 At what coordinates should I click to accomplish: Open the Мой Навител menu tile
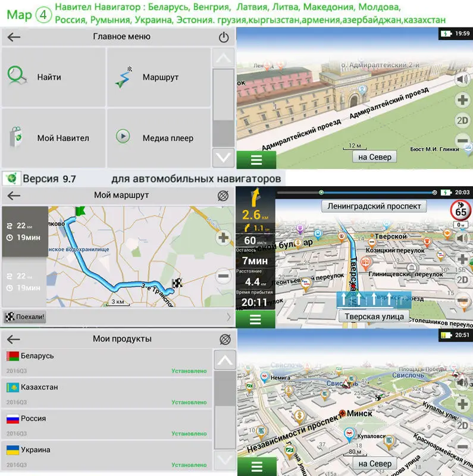tap(54, 138)
